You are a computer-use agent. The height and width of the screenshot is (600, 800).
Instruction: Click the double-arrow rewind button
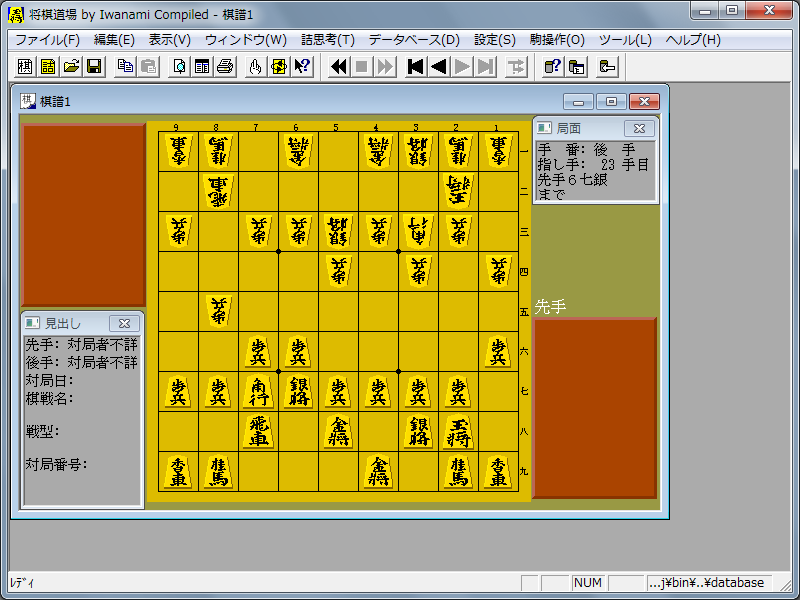point(339,67)
